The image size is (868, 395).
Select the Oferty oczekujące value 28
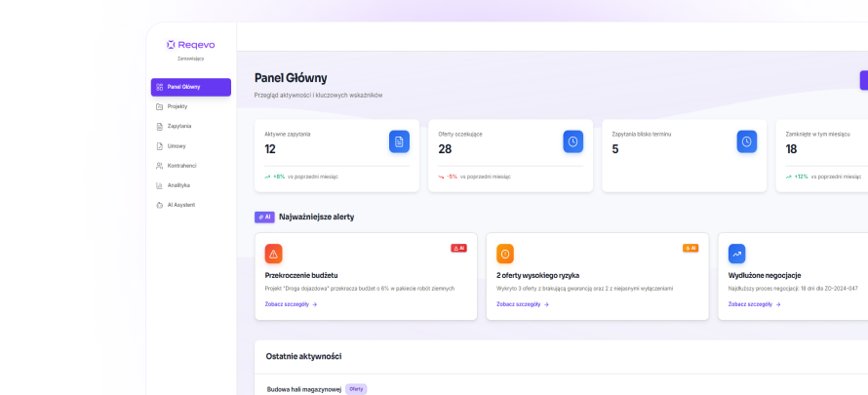point(445,149)
